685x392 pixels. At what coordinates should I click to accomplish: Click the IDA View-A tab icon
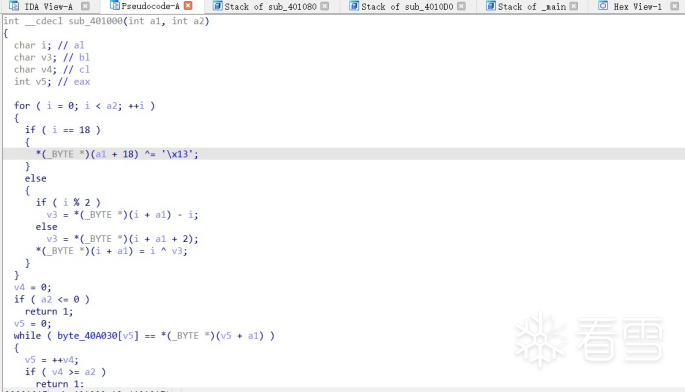click(14, 6)
